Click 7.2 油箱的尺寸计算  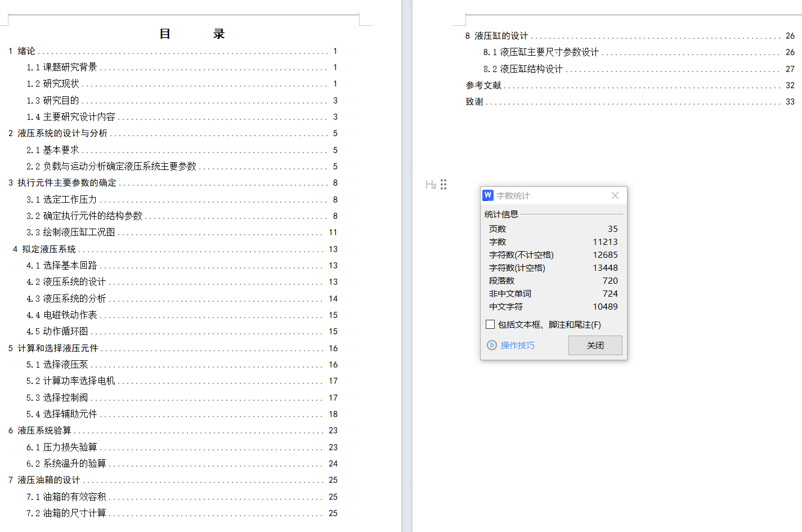182,513
